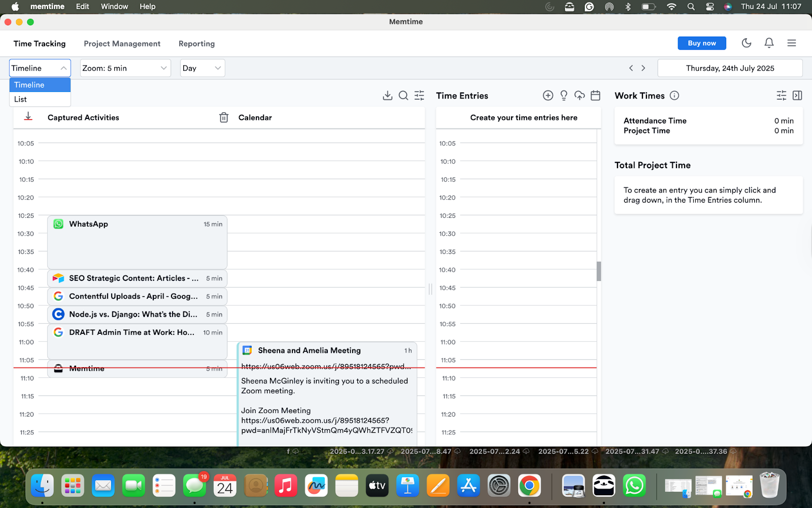Go to next day arrow
Screen dimensions: 812x508
644,68
